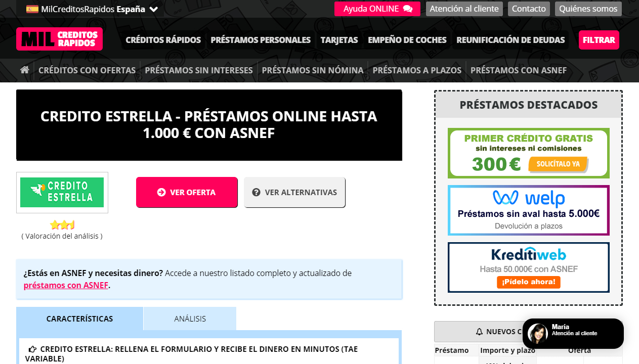Click the Ver Alternativas button
Image resolution: width=639 pixels, height=364 pixels.
pyautogui.click(x=294, y=192)
